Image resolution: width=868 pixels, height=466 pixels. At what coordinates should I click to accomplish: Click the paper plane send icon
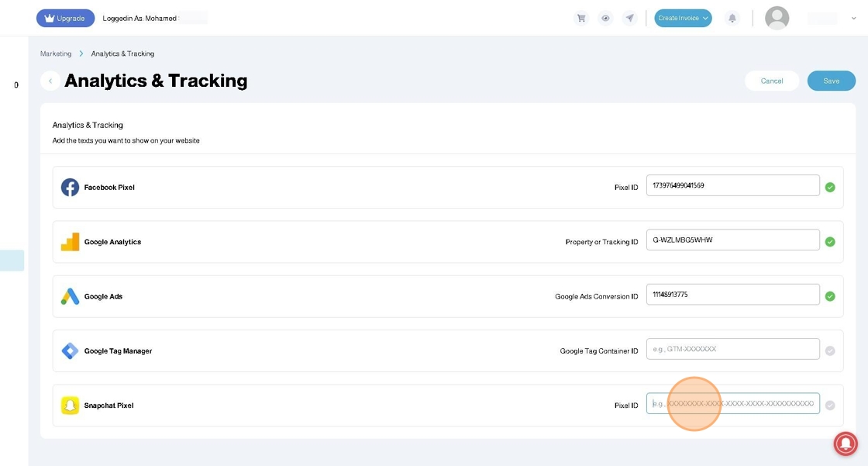(x=629, y=18)
